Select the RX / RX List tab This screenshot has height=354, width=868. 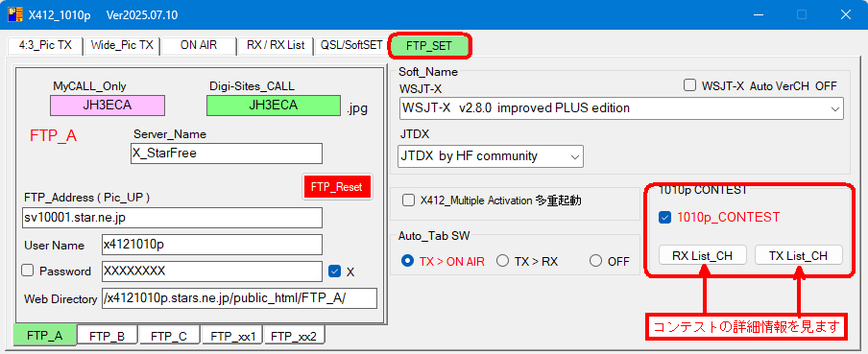[x=276, y=46]
